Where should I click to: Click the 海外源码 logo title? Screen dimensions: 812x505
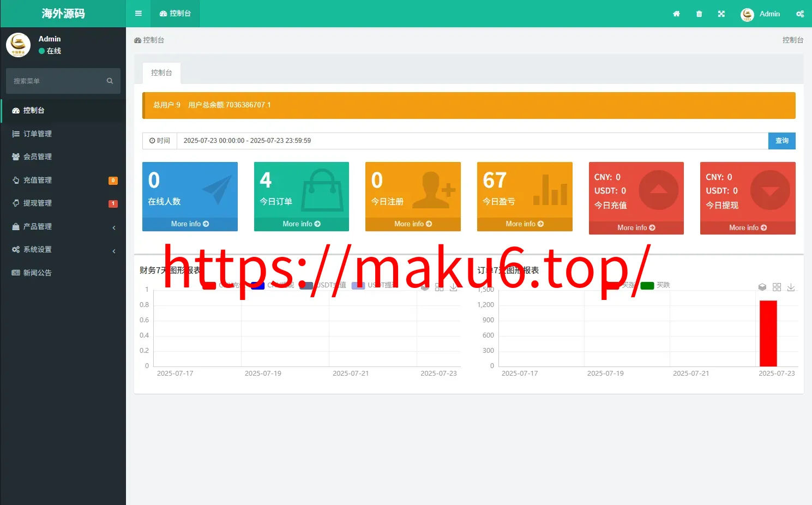click(63, 14)
